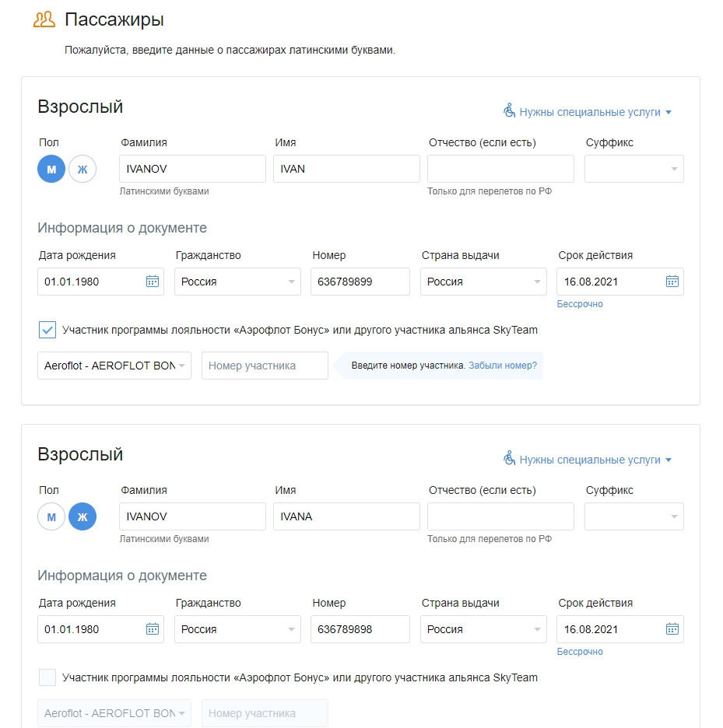
Task: Click the Забыли номер? link
Action: pyautogui.click(x=503, y=366)
